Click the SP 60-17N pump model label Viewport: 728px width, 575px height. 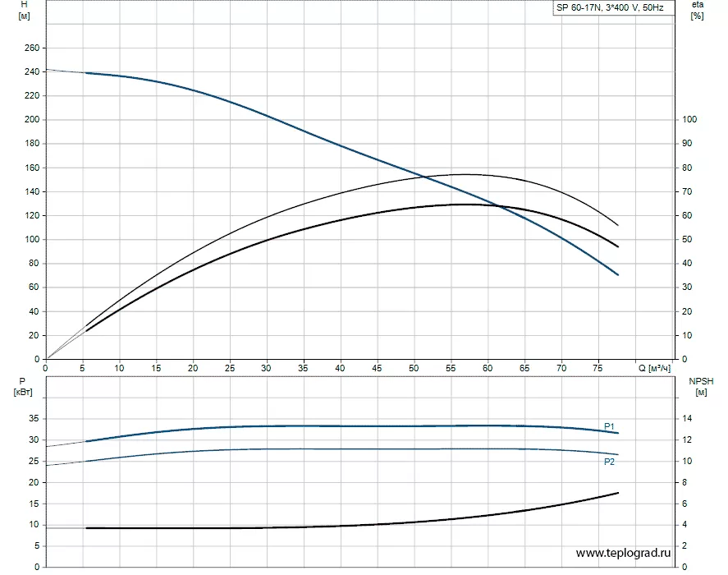pyautogui.click(x=610, y=7)
